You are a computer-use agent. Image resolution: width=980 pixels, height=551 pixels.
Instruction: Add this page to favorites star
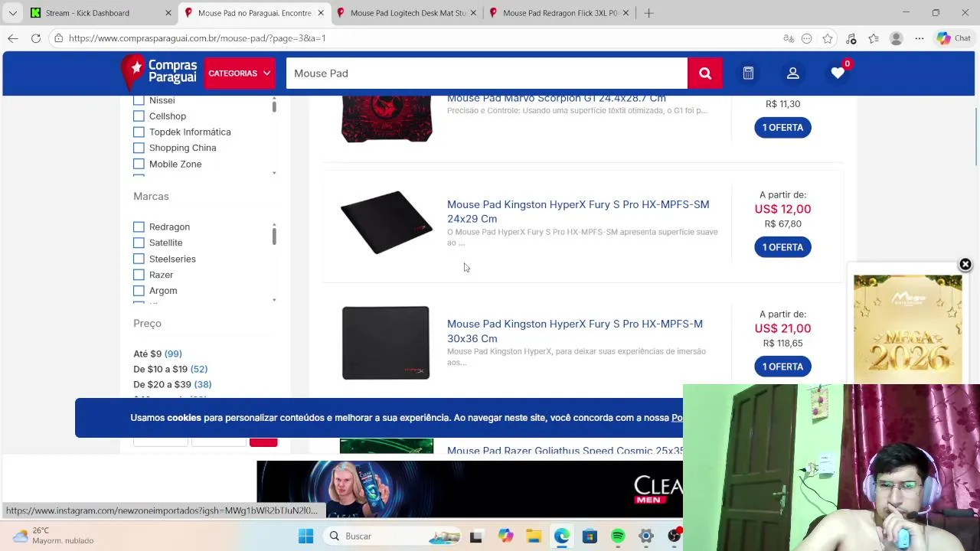click(x=828, y=38)
